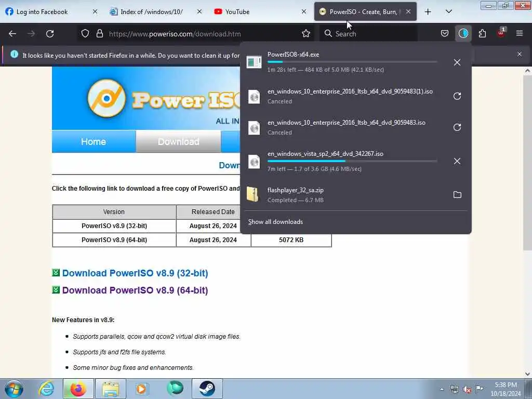Click the browser back arrow
Screen dimensions: 532x399
(12, 34)
